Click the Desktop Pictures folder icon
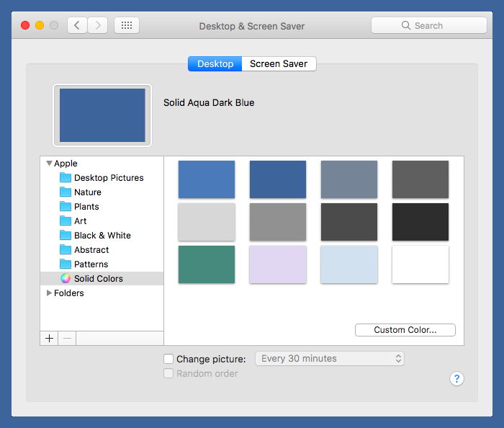The width and height of the screenshot is (504, 428). 66,178
